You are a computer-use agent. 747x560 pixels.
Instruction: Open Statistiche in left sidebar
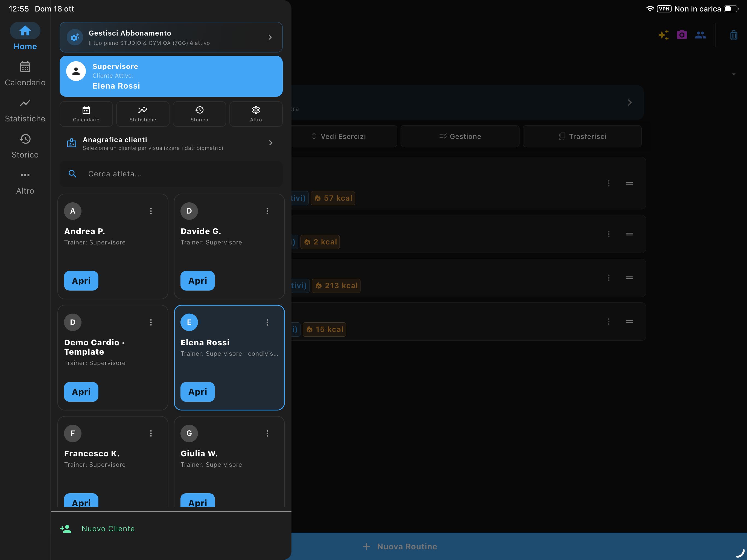[25, 110]
